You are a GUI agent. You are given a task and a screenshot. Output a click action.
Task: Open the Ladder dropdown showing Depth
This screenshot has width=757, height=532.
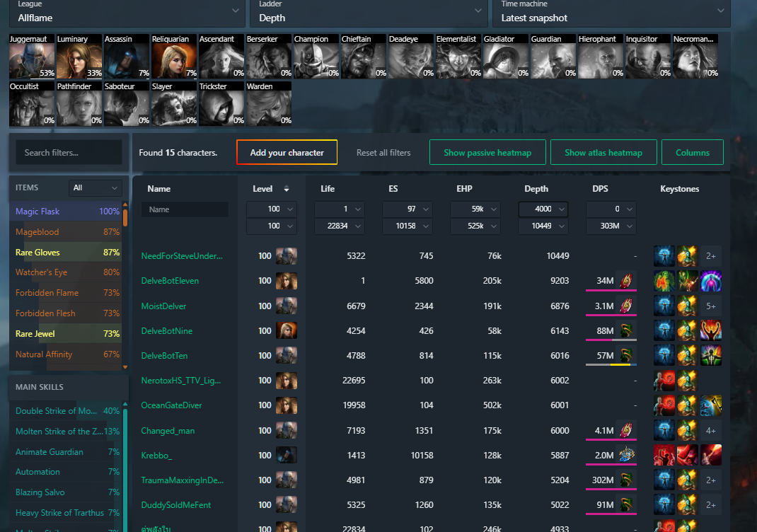pyautogui.click(x=368, y=13)
